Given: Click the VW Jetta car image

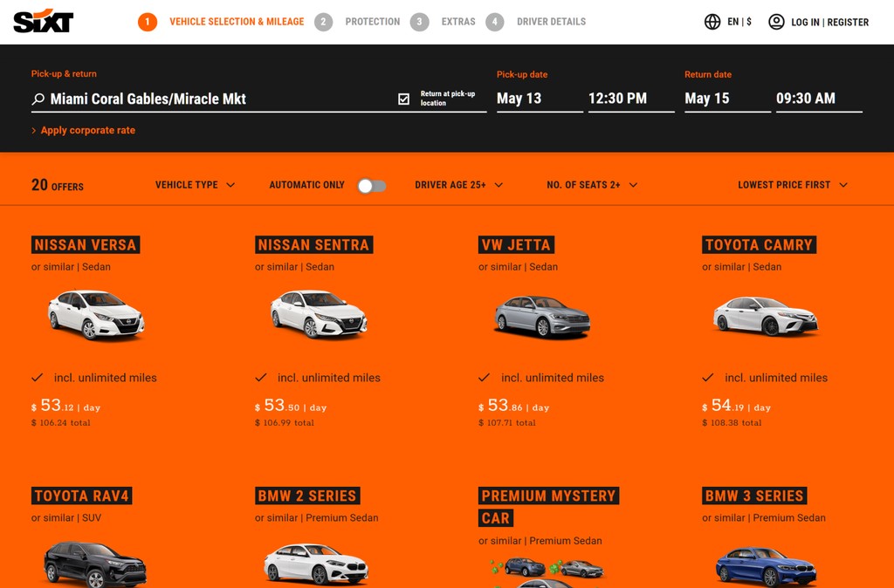Looking at the screenshot, I should click(x=541, y=316).
